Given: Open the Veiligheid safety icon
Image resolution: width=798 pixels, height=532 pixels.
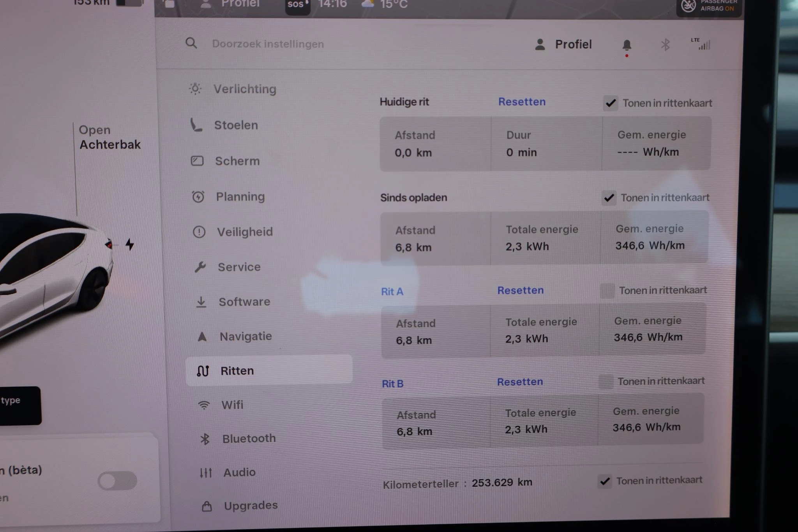Looking at the screenshot, I should (x=199, y=232).
